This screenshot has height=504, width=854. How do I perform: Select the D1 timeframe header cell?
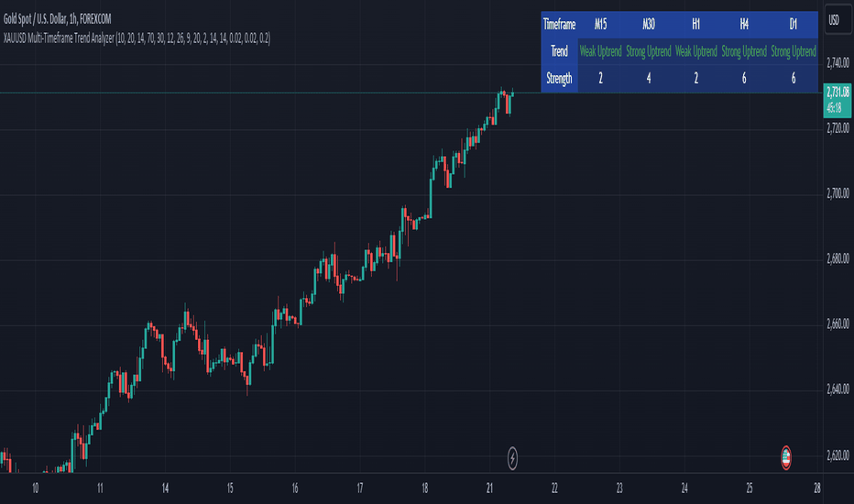pyautogui.click(x=793, y=25)
